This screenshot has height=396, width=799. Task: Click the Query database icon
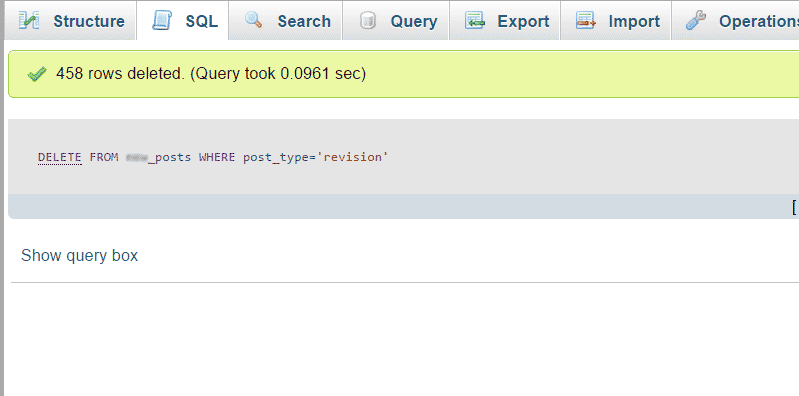point(367,20)
